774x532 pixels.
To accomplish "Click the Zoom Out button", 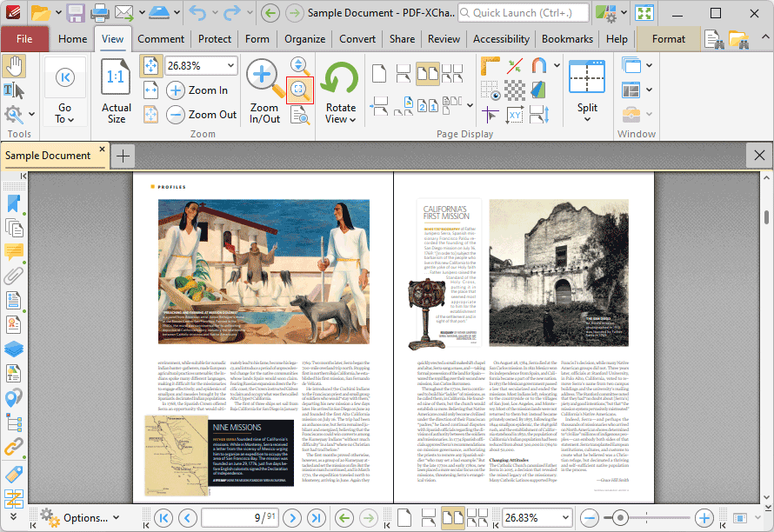I will [202, 115].
